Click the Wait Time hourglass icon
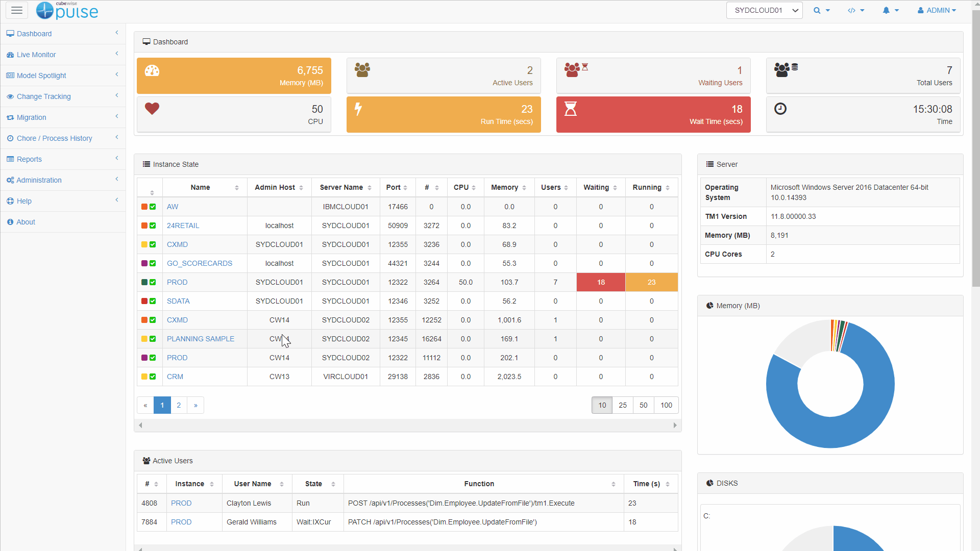This screenshot has width=980, height=551. (x=570, y=109)
